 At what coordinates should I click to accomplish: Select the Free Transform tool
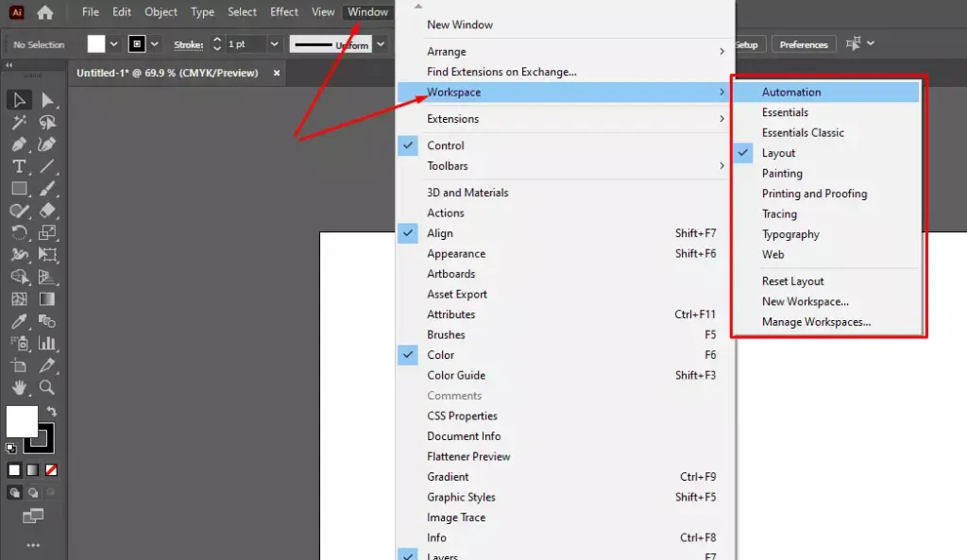tap(47, 255)
